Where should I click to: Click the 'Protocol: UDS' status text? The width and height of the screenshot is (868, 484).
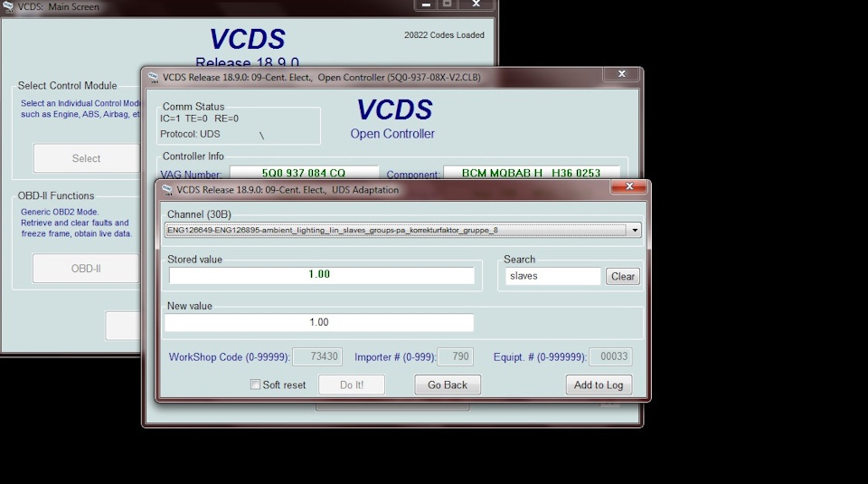(190, 134)
